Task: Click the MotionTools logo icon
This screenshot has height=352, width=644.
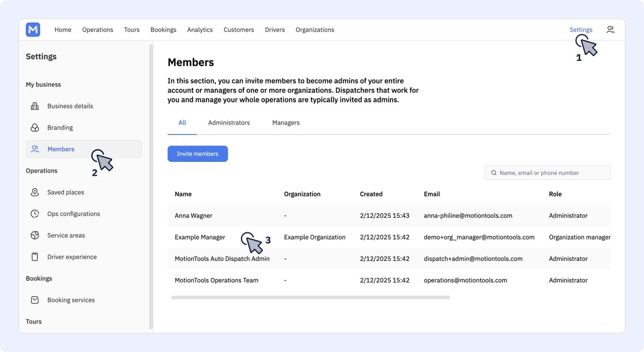Action: 33,30
